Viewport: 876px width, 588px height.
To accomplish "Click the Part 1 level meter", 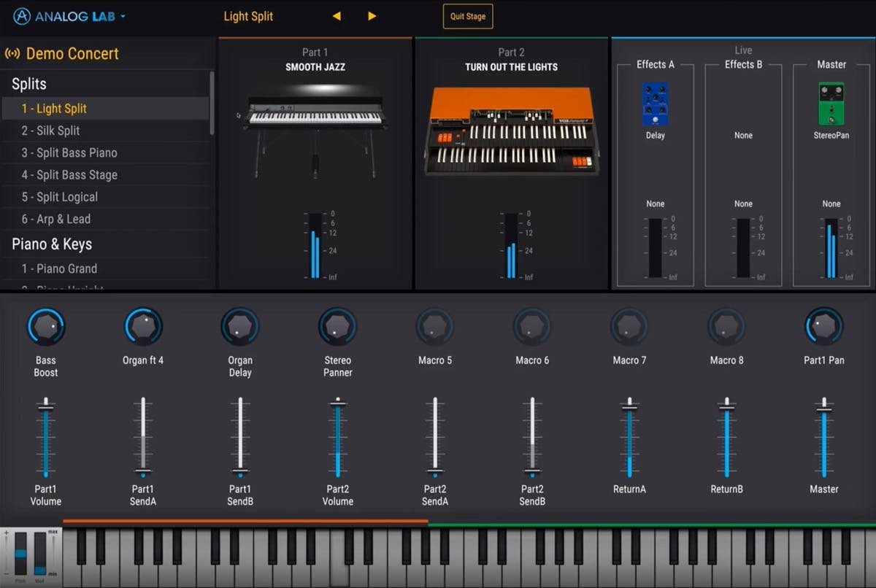I will pyautogui.click(x=315, y=246).
